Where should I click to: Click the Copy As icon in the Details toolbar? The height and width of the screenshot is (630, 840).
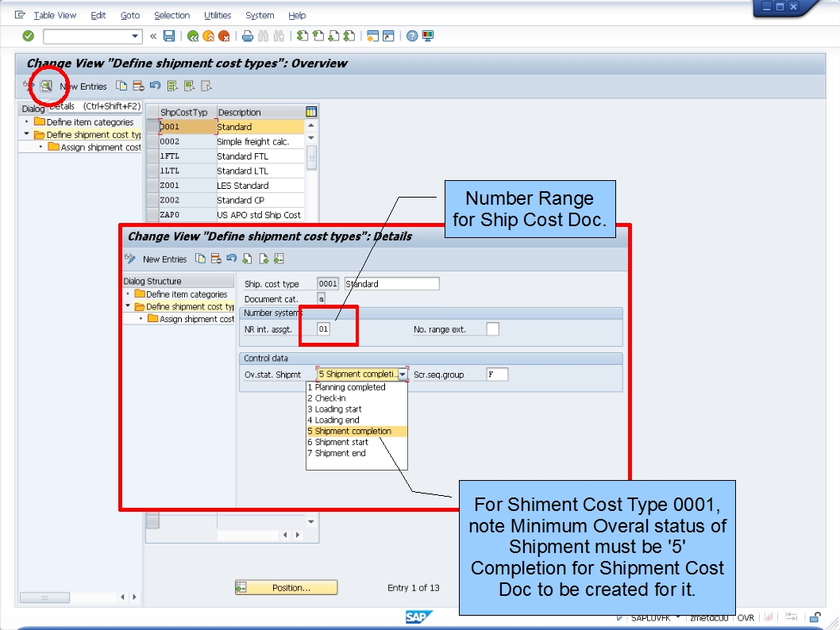200,259
